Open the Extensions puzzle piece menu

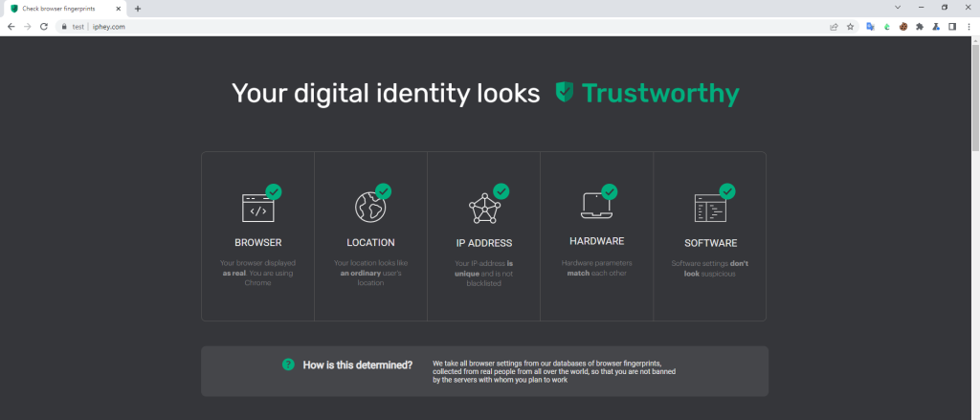point(920,27)
